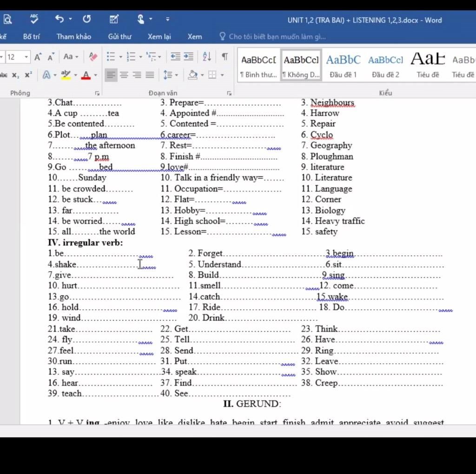Apply yellow text highlight color
476x474 pixels.
point(66,75)
